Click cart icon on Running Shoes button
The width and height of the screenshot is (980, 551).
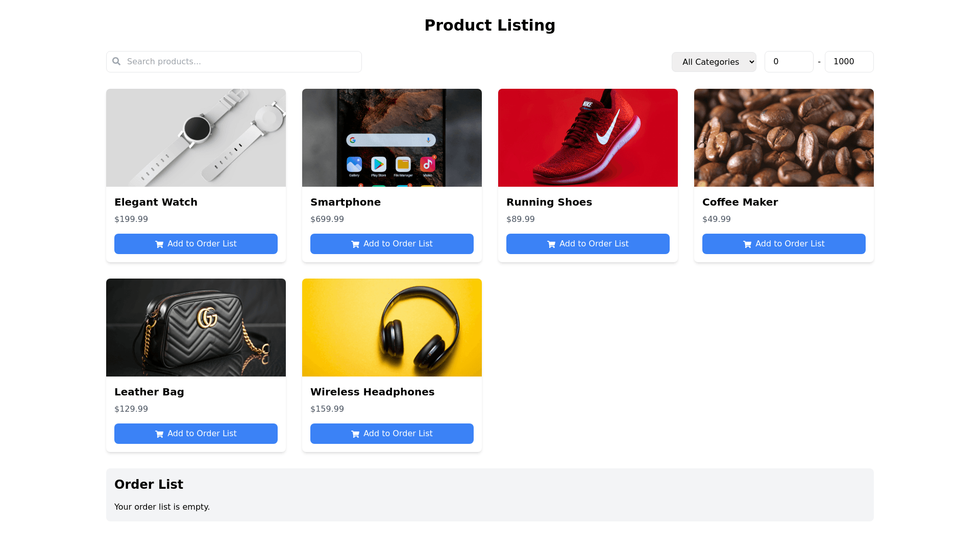coord(551,244)
